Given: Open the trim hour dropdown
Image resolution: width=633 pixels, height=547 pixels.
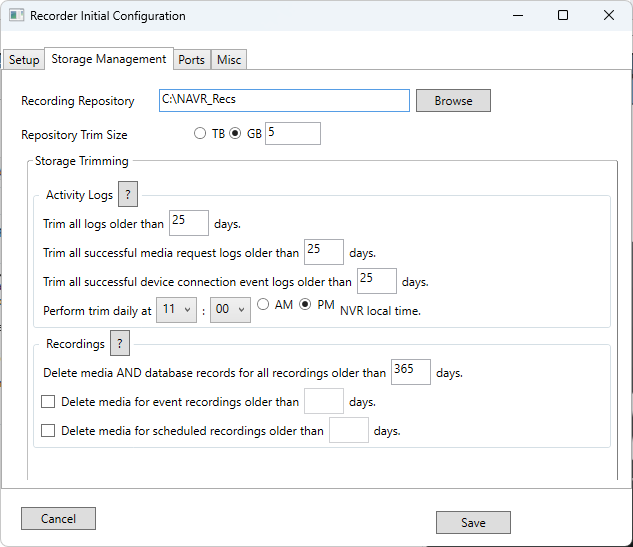Looking at the screenshot, I should point(177,311).
